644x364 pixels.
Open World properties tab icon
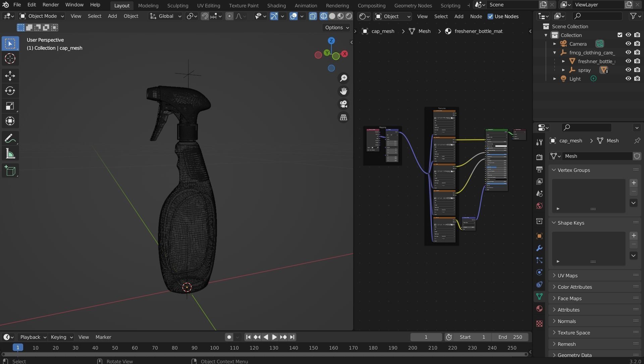click(539, 206)
